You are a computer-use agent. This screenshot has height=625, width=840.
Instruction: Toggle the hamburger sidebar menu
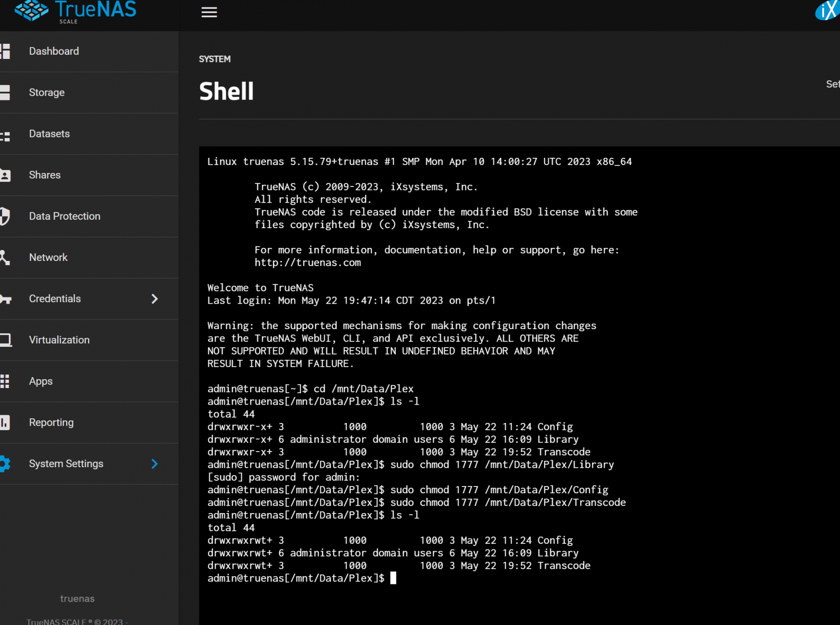pyautogui.click(x=209, y=12)
